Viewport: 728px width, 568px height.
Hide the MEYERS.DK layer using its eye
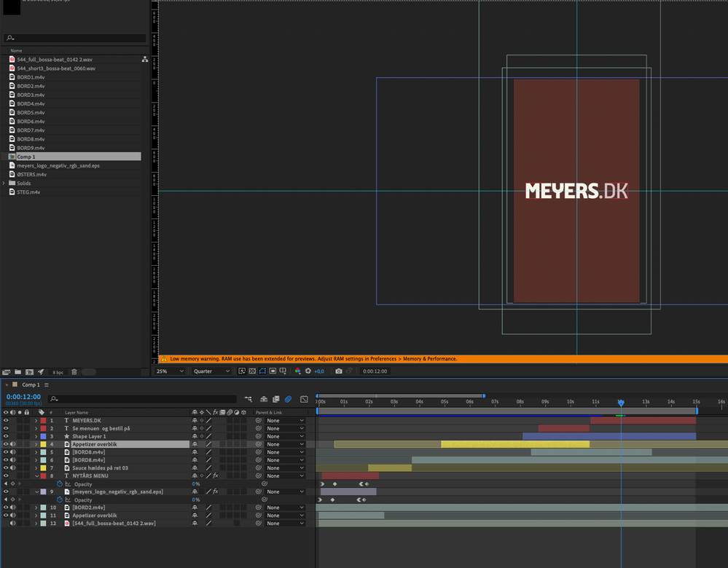tap(6, 420)
